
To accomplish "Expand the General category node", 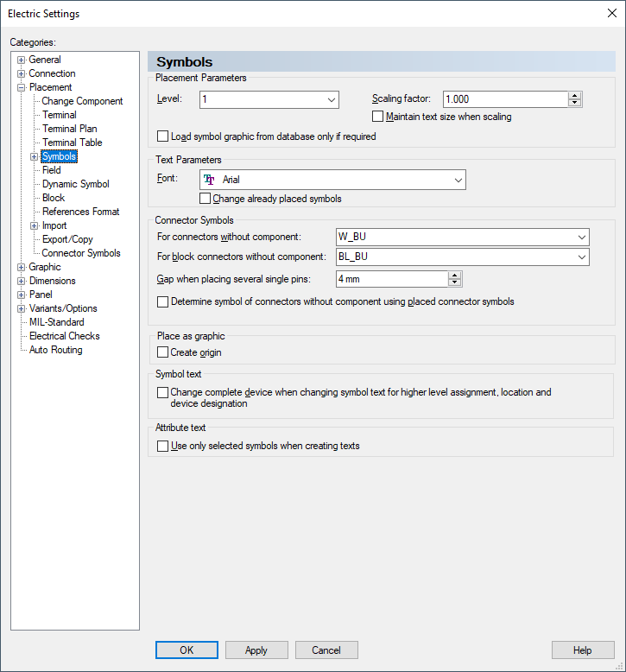I will (22, 60).
